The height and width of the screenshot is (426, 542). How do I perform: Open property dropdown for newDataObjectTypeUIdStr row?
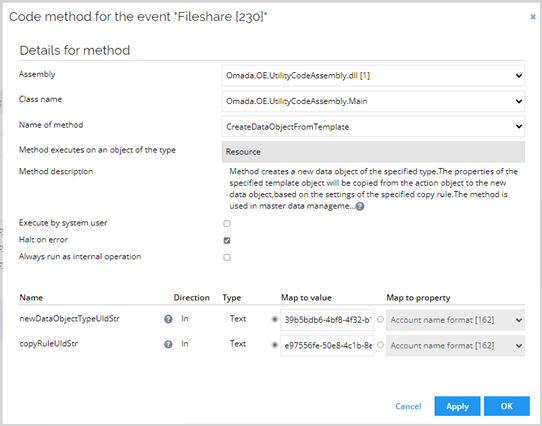pos(455,320)
